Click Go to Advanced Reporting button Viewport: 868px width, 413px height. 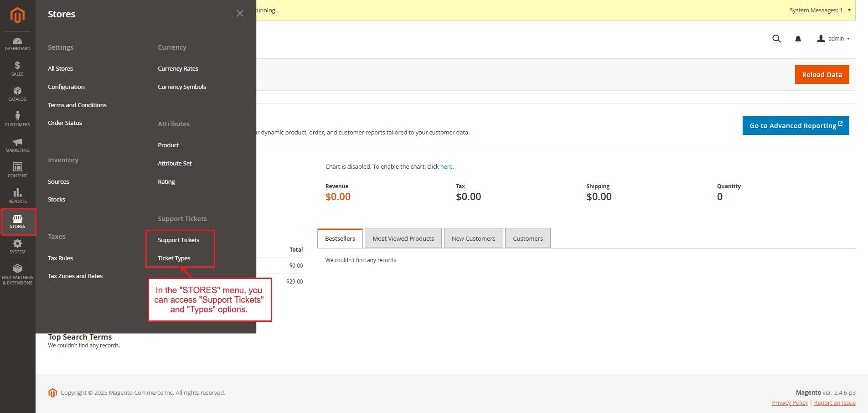tap(796, 126)
